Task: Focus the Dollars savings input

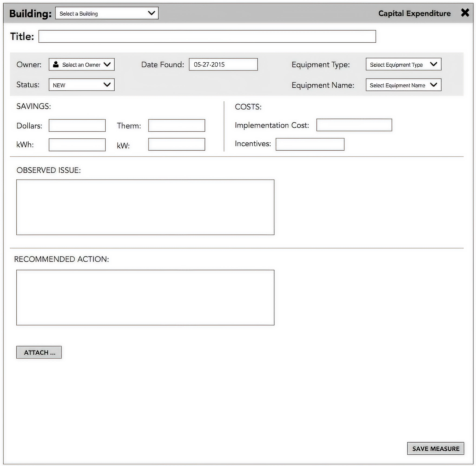Action: click(77, 126)
